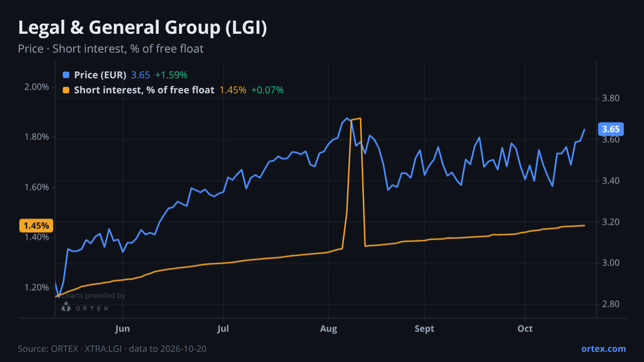Select the chart title Legal & General Group (LGI)

(x=142, y=28)
